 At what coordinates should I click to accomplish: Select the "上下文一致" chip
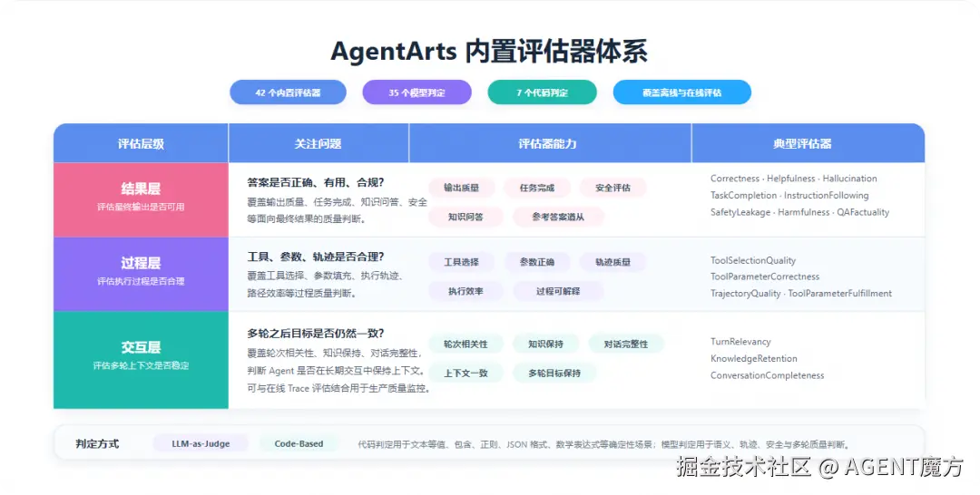pos(465,373)
